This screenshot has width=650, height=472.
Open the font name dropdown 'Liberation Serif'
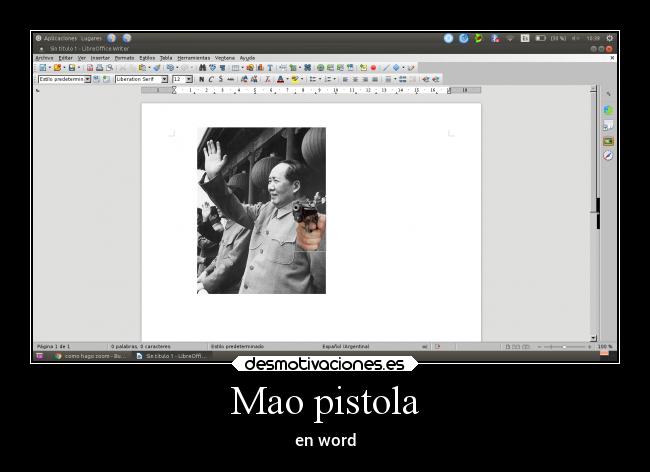[164, 79]
